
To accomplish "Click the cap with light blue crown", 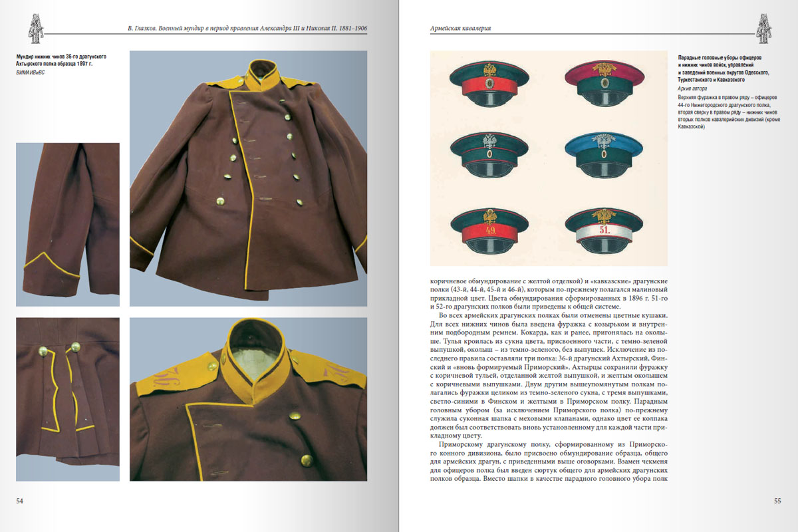I will (x=603, y=153).
